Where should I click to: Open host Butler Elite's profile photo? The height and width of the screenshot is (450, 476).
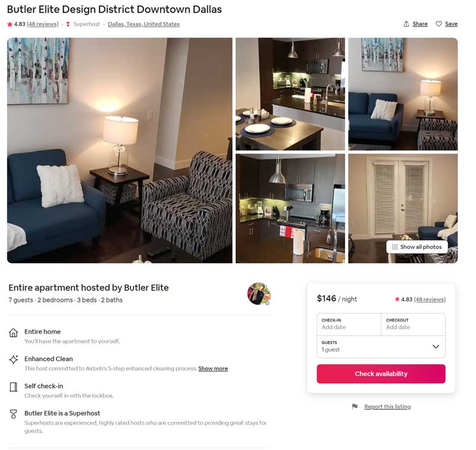(259, 293)
